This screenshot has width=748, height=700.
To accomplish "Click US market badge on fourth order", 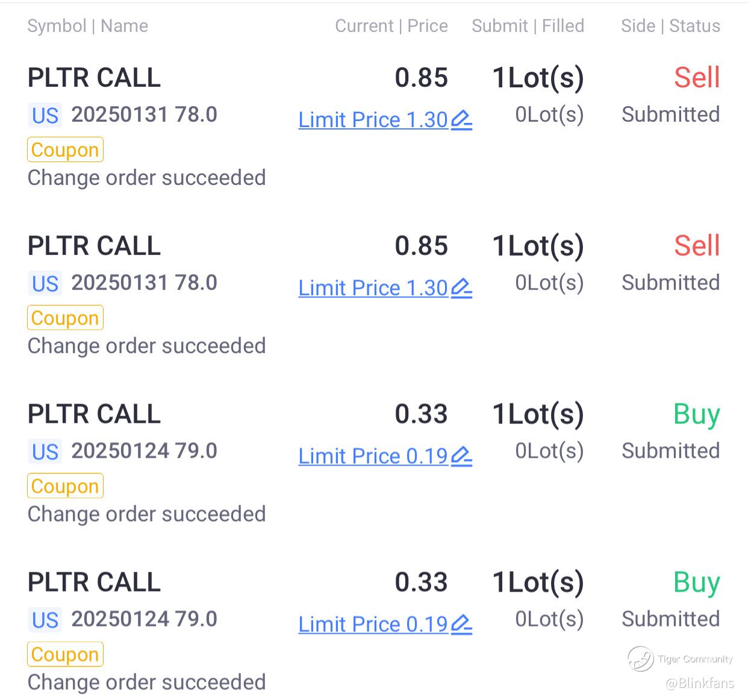I will tap(45, 619).
